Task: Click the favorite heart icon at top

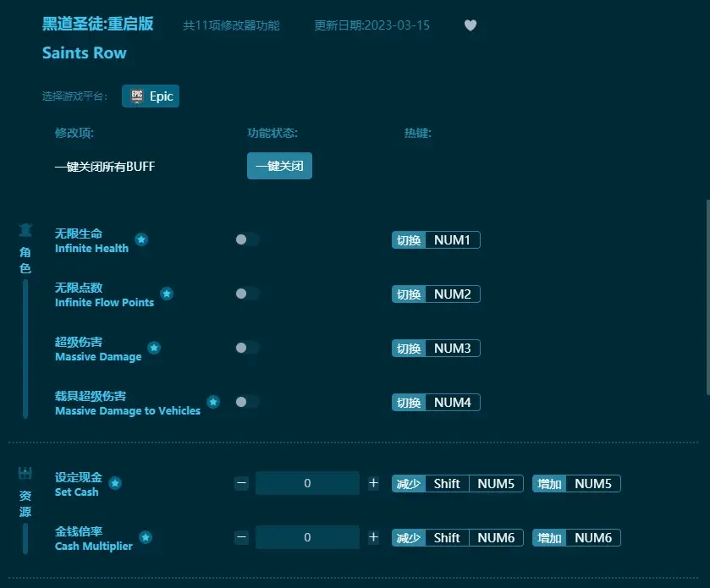Action: click(471, 25)
